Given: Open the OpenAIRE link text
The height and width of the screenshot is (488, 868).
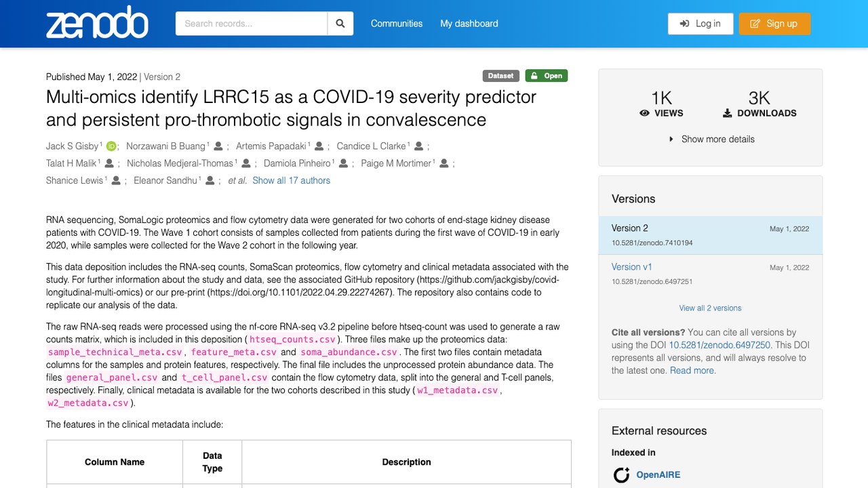Looking at the screenshot, I should (658, 475).
